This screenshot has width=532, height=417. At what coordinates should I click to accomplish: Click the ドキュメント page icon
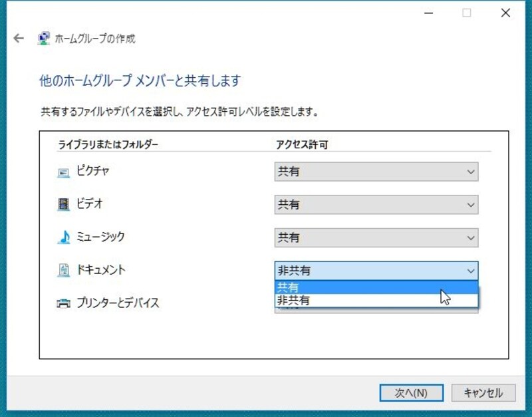coord(63,270)
